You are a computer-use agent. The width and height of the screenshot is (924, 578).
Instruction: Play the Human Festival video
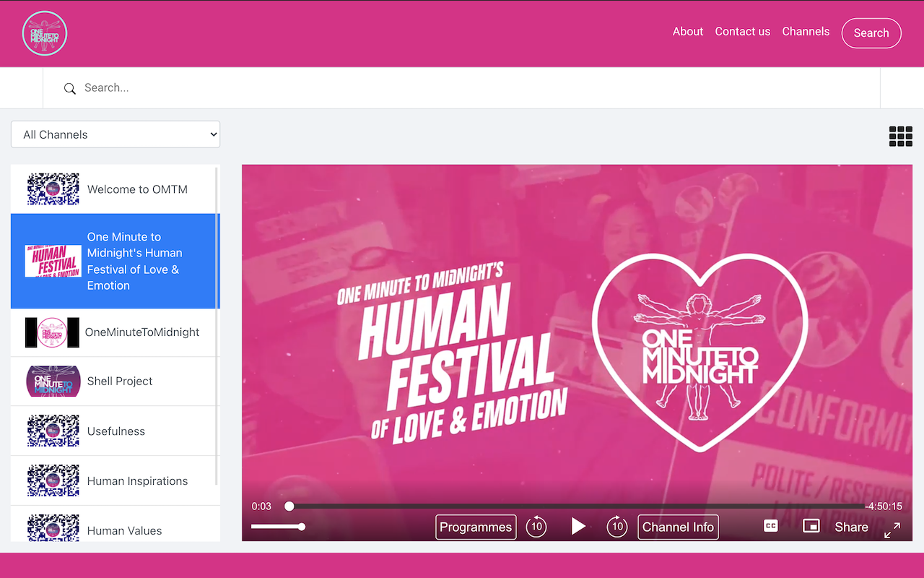coord(578,527)
